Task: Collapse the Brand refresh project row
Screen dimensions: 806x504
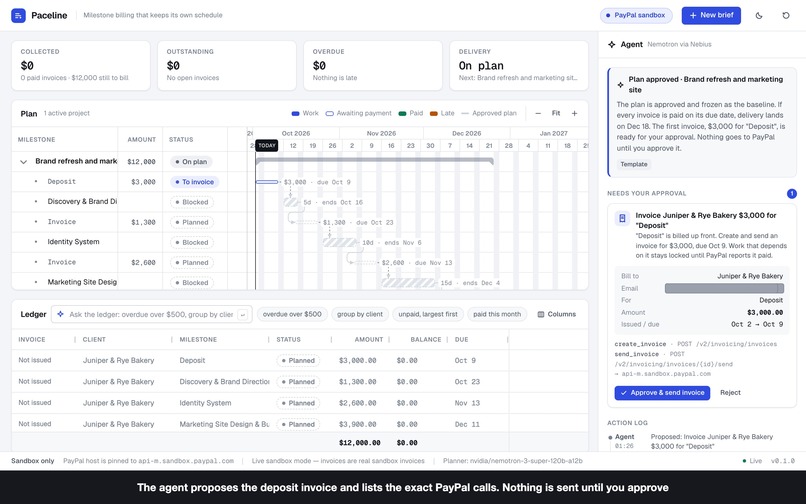Action: click(x=23, y=161)
